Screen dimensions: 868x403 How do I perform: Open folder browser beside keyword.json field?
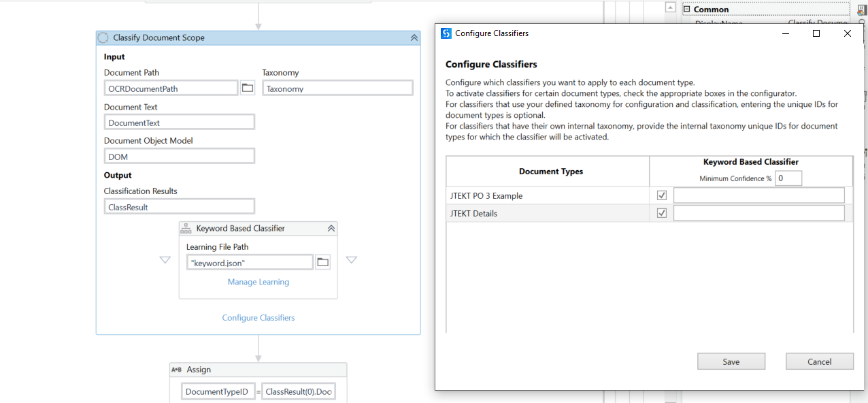[322, 262]
